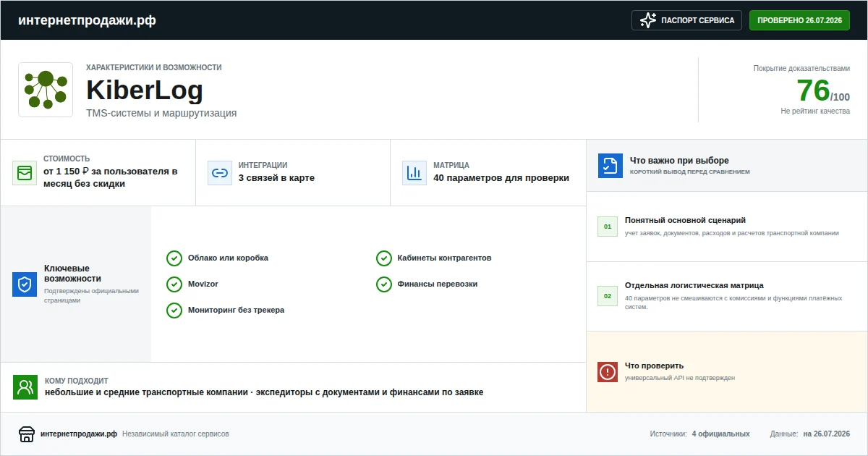This screenshot has width=868, height=456.
Task: Click the bar chart icon beside МАТРИЦА
Action: click(x=414, y=173)
